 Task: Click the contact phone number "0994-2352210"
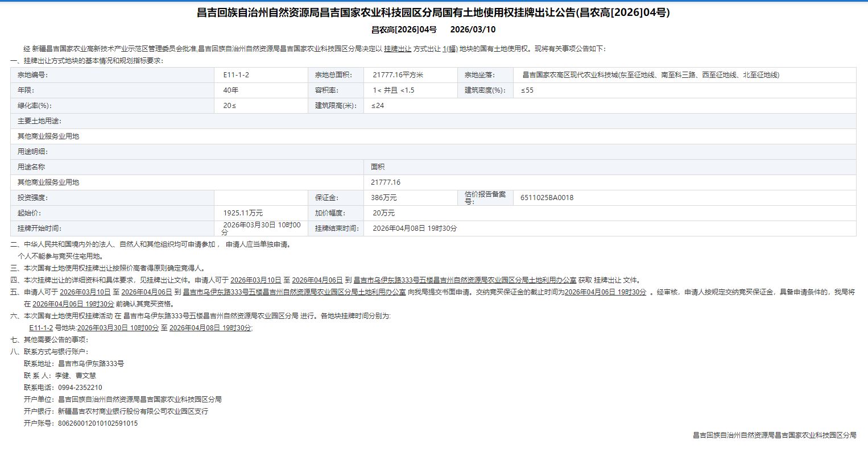(80, 388)
